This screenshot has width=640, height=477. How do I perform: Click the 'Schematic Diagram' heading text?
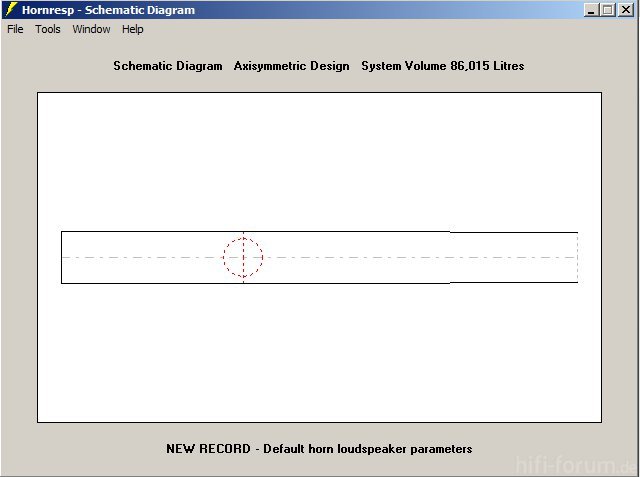(x=168, y=66)
